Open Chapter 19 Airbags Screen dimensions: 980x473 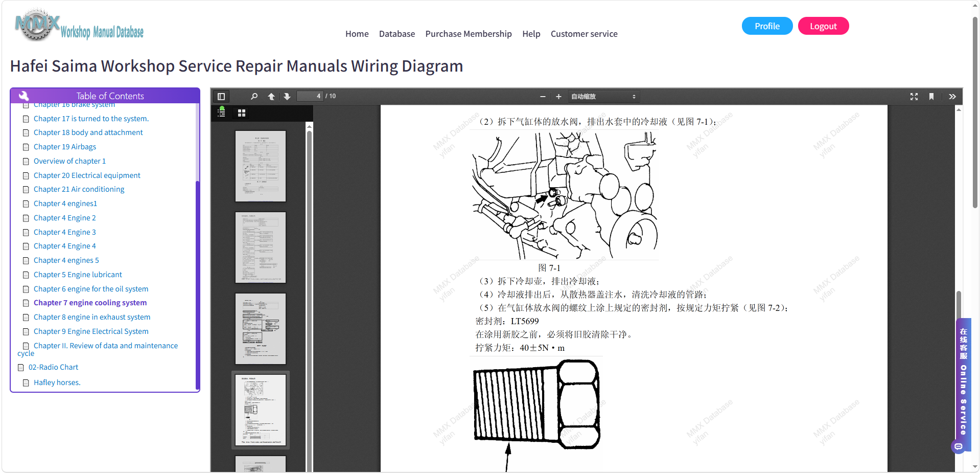(x=65, y=147)
